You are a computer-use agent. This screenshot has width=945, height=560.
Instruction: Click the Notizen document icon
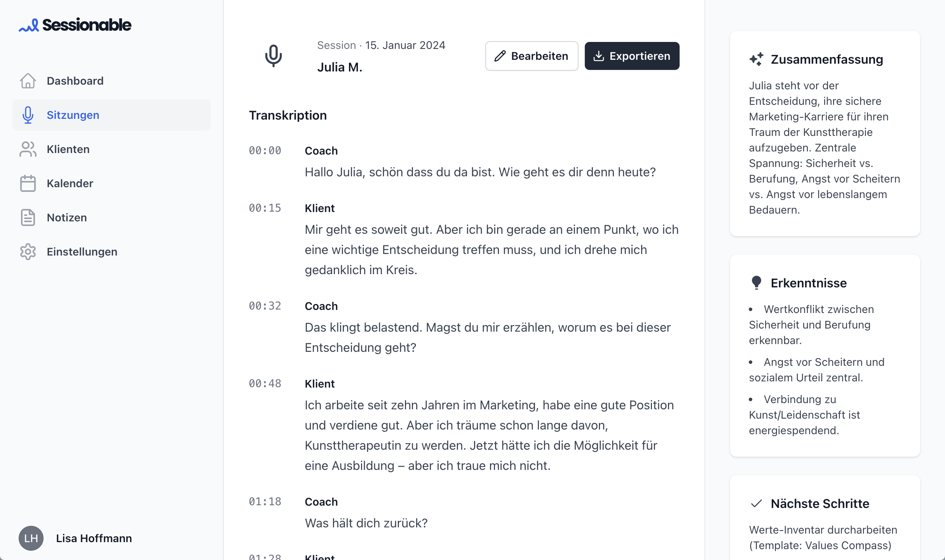click(28, 217)
